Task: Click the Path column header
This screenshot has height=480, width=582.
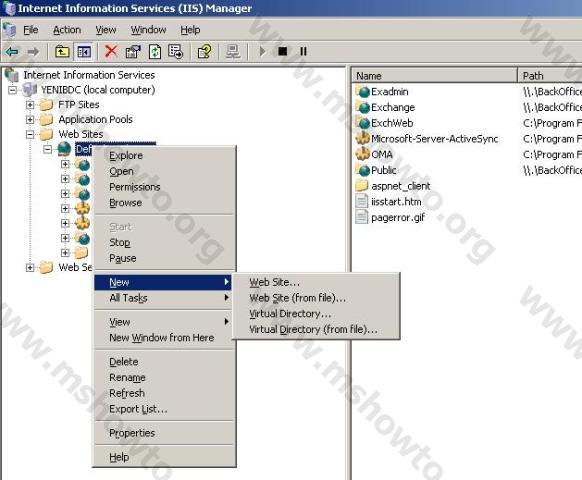Action: coord(550,76)
